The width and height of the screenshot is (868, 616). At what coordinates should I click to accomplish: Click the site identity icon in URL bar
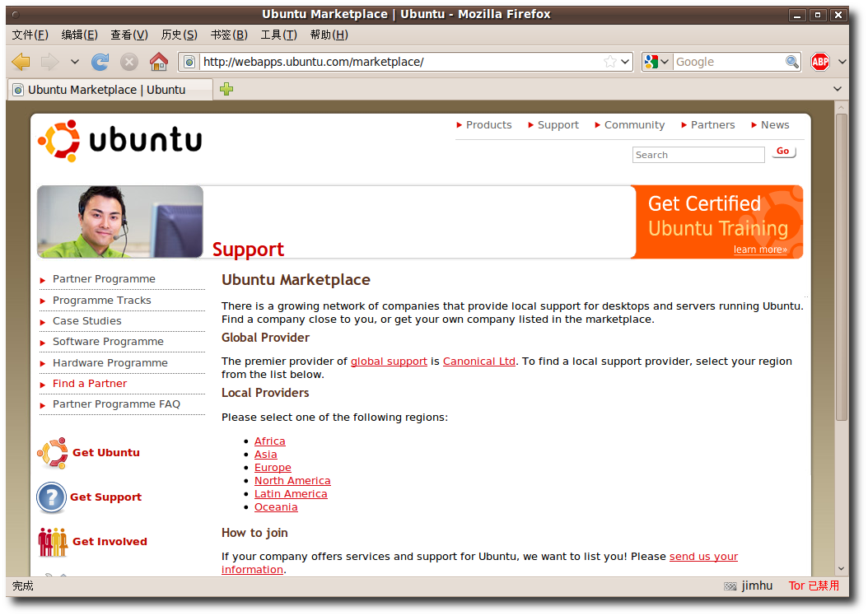tap(189, 62)
